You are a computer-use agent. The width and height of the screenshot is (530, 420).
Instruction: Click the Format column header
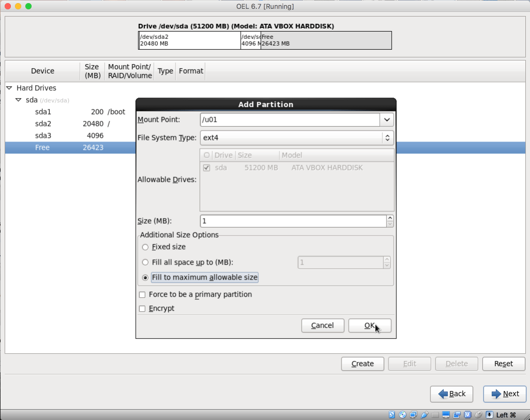pos(191,71)
